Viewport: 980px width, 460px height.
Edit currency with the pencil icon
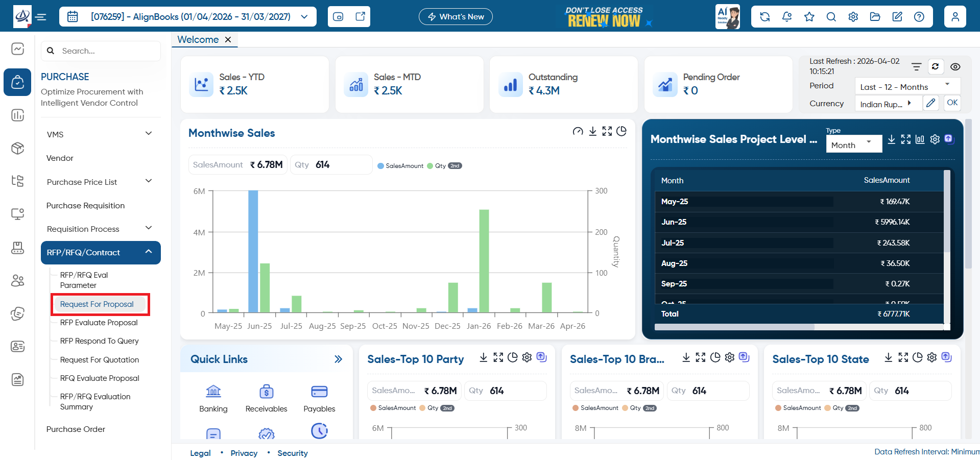click(930, 103)
